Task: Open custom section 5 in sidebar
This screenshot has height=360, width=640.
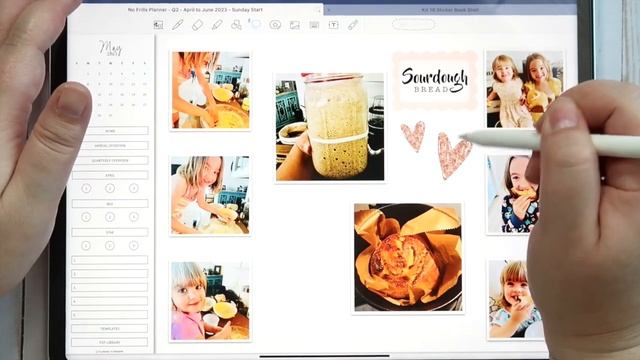Action: click(x=110, y=315)
